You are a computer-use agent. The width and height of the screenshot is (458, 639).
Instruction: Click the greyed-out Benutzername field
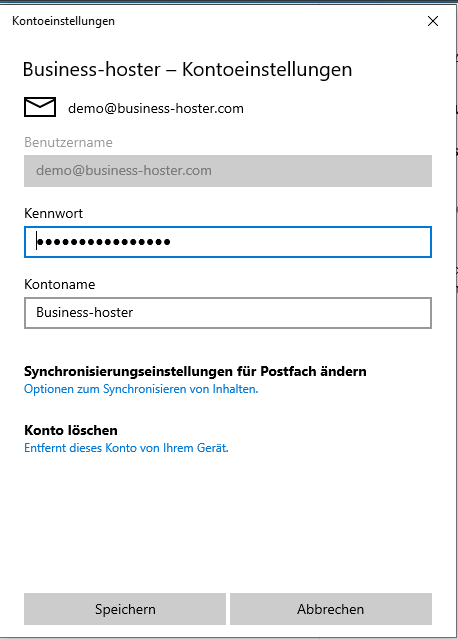[x=228, y=171]
